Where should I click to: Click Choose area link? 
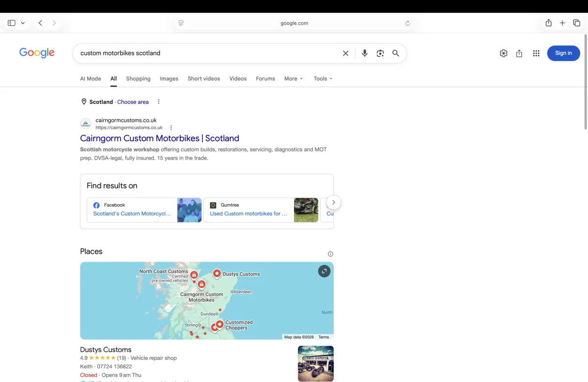coord(133,102)
